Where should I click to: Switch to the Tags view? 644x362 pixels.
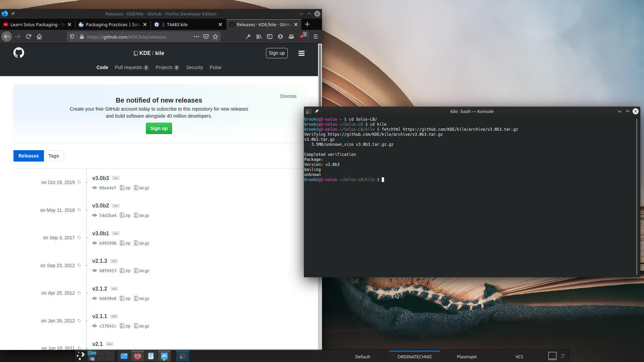coord(54,156)
